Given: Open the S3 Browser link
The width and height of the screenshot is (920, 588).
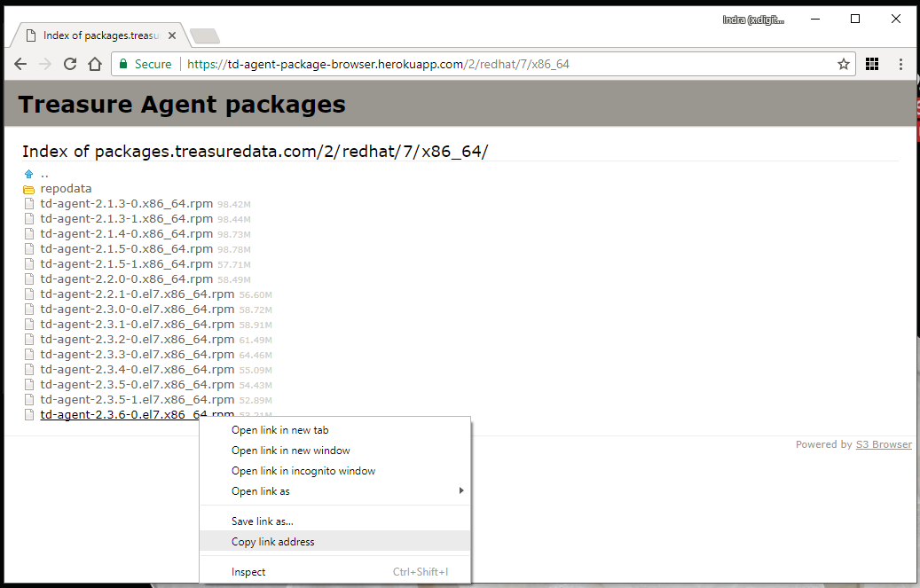Looking at the screenshot, I should 884,443.
